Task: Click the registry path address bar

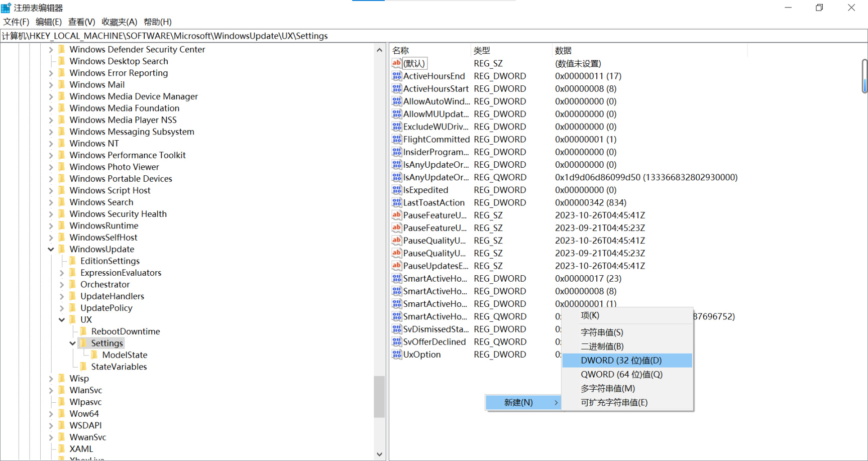Action: pyautogui.click(x=434, y=36)
